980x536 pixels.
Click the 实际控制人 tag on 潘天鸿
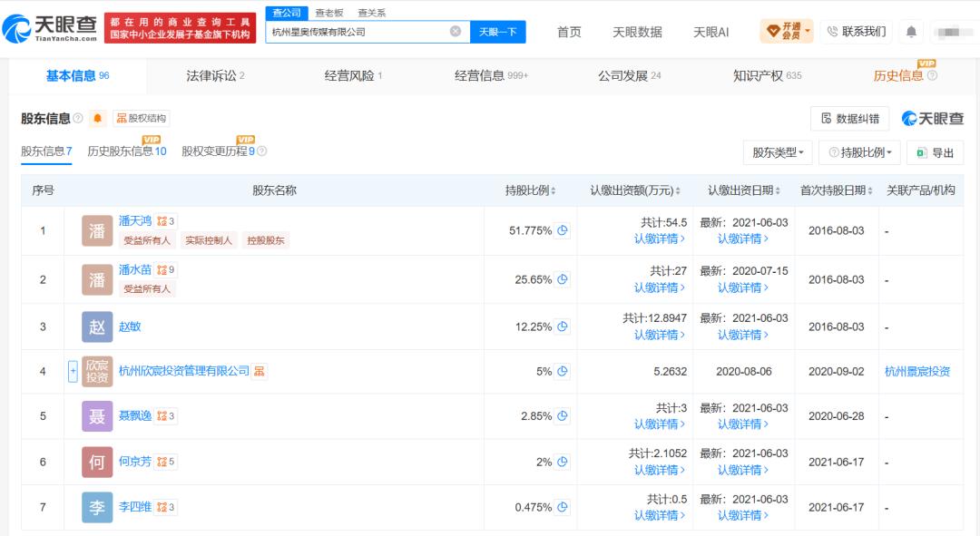click(x=208, y=240)
